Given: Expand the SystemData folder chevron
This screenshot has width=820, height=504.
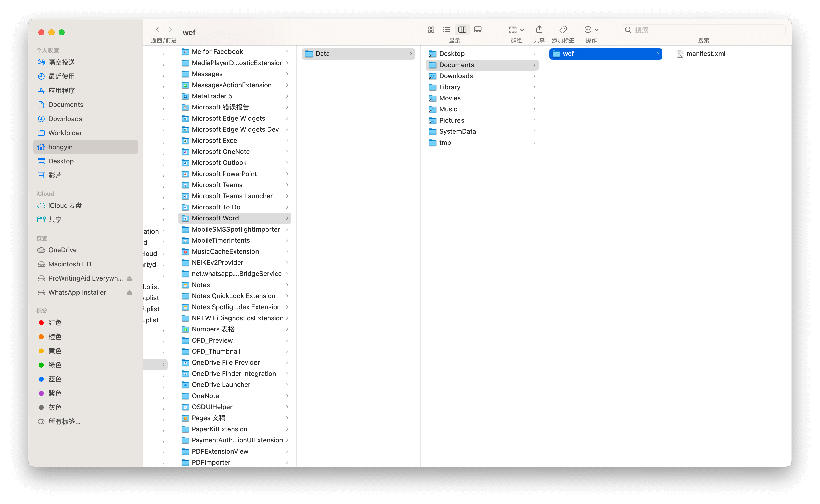Looking at the screenshot, I should pos(534,131).
